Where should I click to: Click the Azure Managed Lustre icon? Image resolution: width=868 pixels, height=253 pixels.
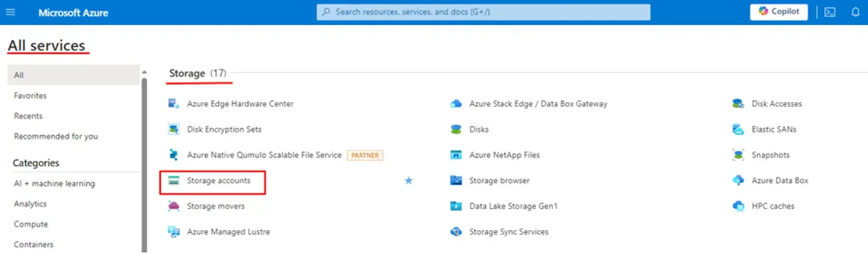click(x=174, y=232)
